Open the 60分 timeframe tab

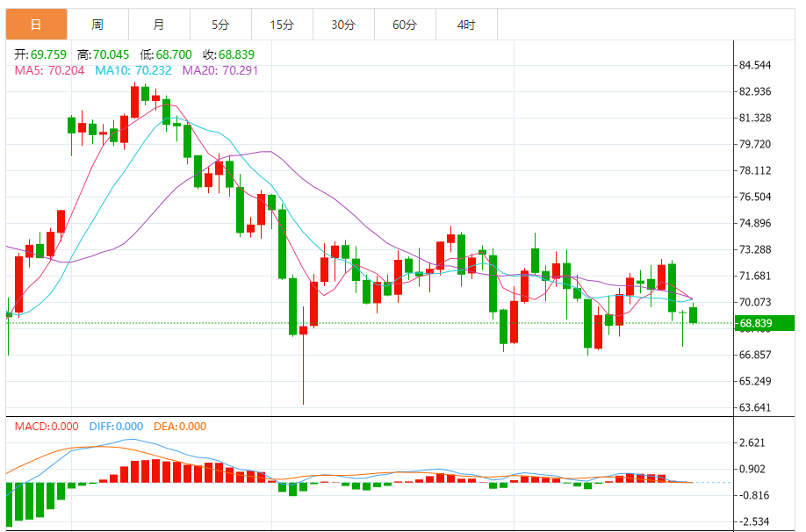[x=405, y=25]
